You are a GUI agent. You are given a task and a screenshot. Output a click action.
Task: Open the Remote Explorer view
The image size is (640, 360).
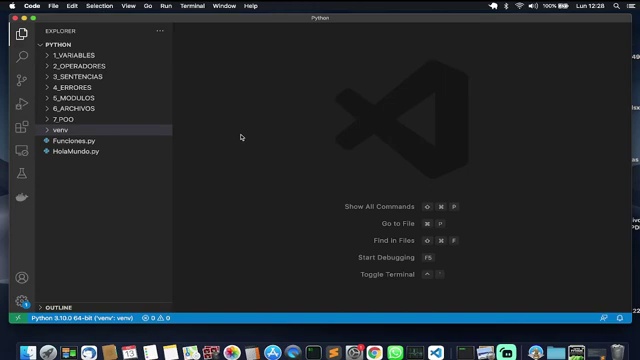(x=22, y=151)
